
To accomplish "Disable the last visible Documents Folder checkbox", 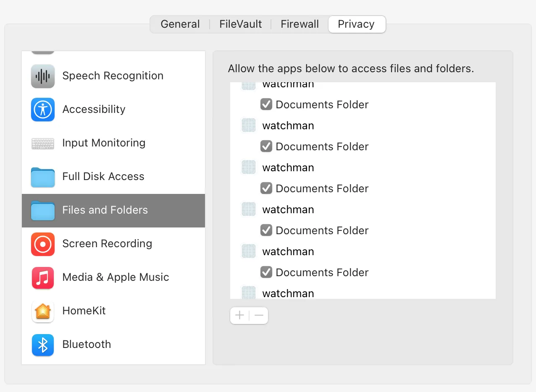I will pos(266,272).
